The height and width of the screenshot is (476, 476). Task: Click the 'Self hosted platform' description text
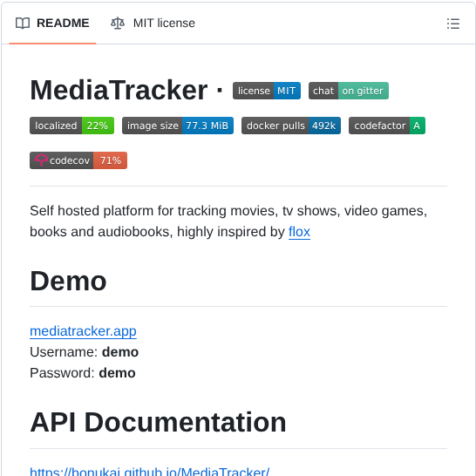pyautogui.click(x=228, y=221)
